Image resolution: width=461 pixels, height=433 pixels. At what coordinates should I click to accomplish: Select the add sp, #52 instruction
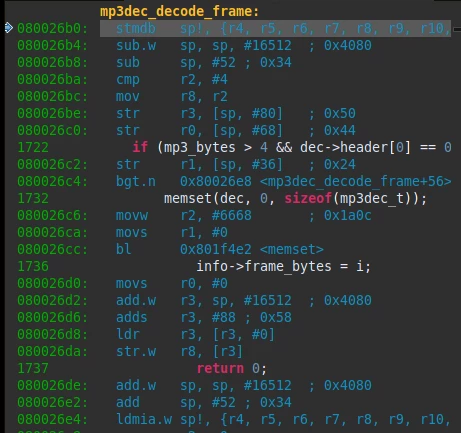204,403
